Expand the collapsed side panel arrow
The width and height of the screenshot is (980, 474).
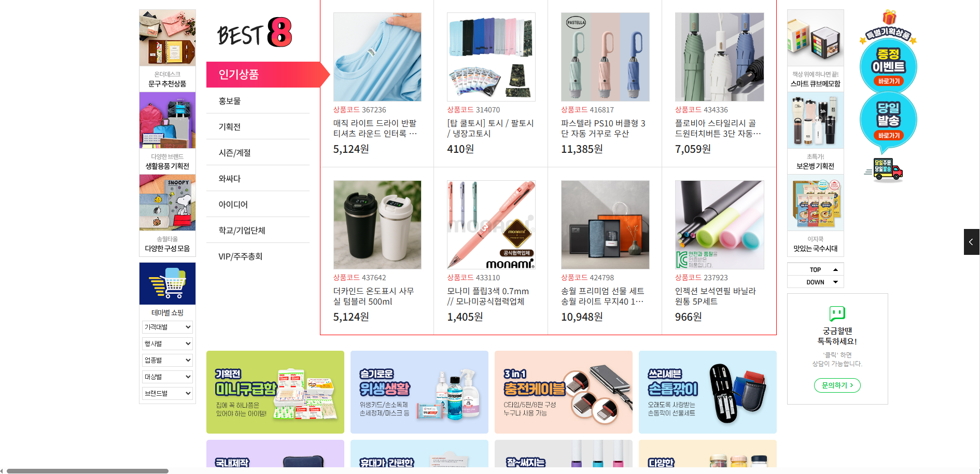click(x=971, y=242)
